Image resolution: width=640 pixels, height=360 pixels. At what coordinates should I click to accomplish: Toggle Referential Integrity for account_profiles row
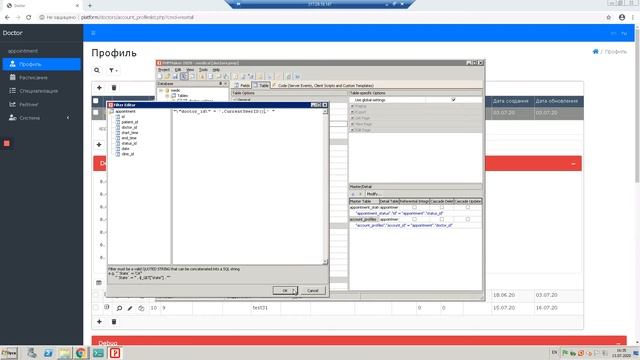coord(414,219)
